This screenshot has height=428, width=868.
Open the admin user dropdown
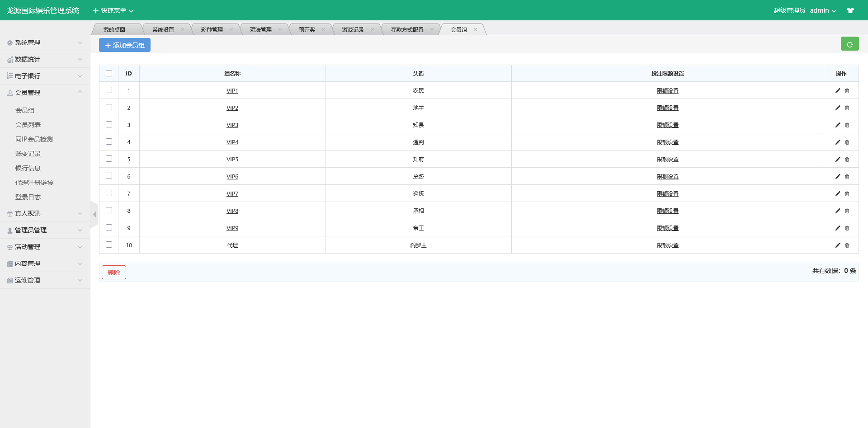point(823,10)
